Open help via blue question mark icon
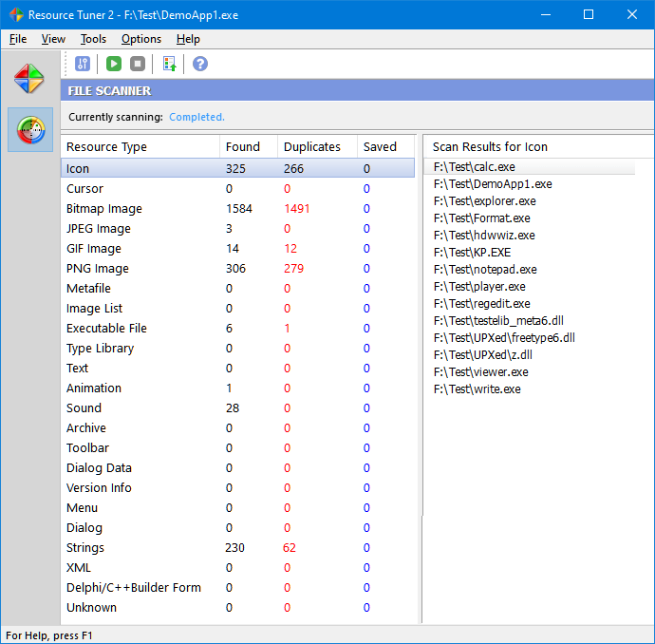Viewport: 655px width, 644px height. point(200,64)
